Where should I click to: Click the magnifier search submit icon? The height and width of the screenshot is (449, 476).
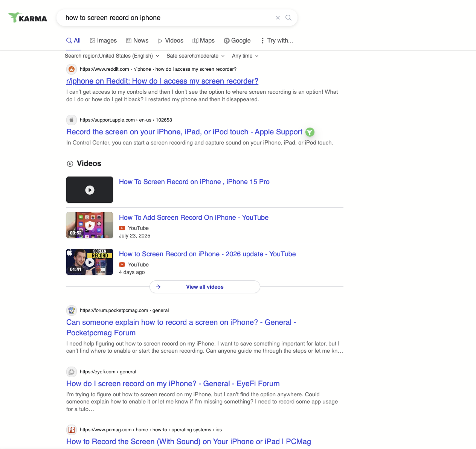pyautogui.click(x=288, y=18)
